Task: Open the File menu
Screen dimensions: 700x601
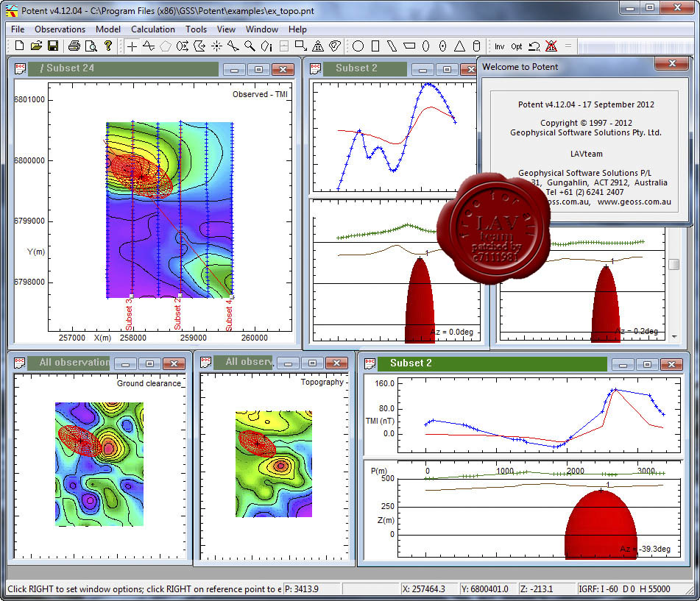Action: pyautogui.click(x=18, y=29)
